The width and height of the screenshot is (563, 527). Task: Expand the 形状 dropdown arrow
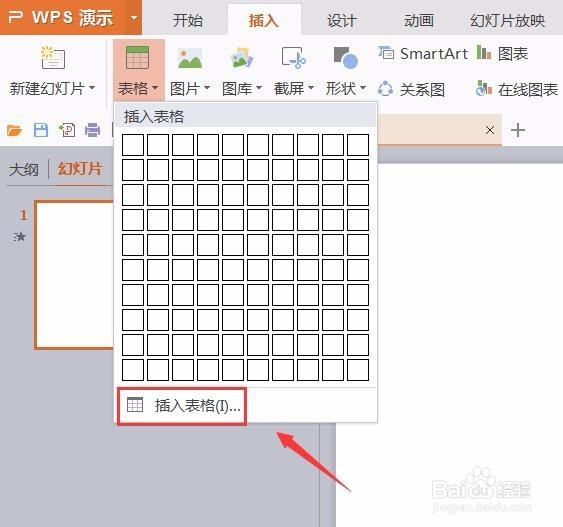(363, 88)
